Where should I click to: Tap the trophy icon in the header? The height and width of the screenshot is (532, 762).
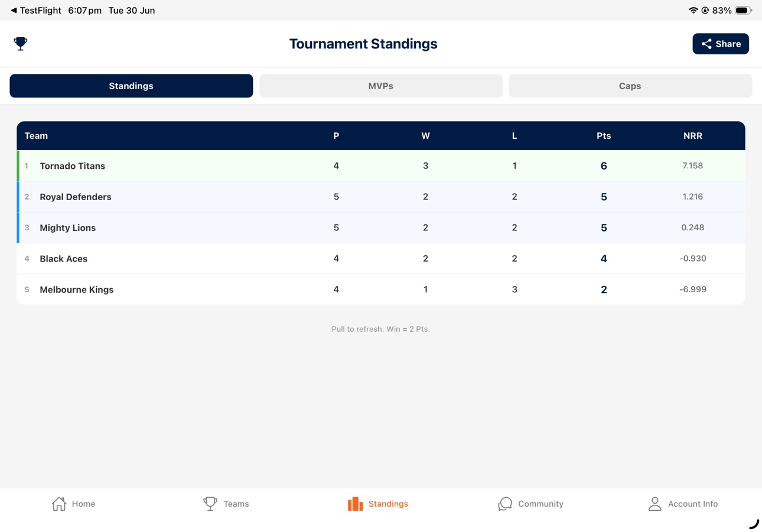[x=21, y=44]
